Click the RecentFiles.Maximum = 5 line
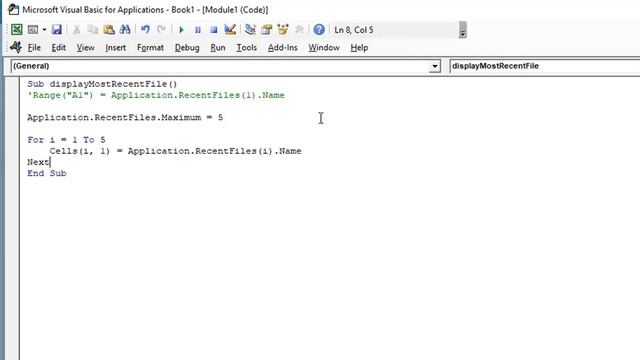Screen dimensions: 640x360 pyautogui.click(x=125, y=118)
